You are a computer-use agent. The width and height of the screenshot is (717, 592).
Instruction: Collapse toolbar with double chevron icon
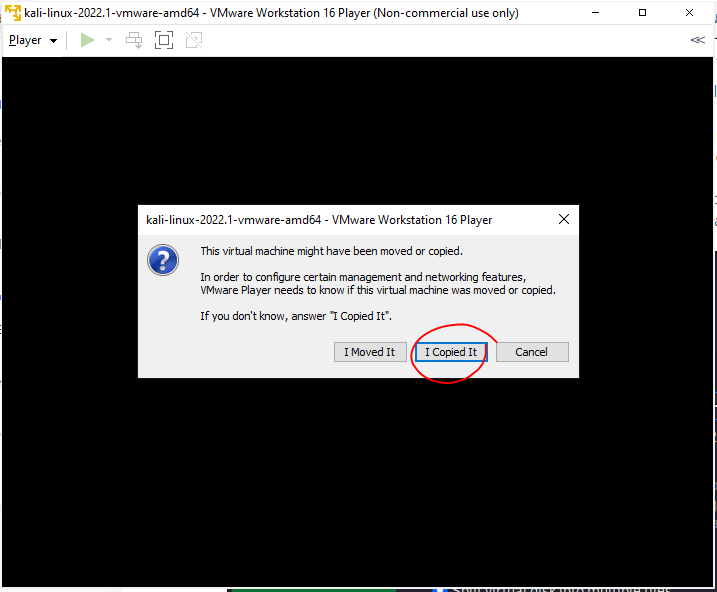pyautogui.click(x=697, y=40)
